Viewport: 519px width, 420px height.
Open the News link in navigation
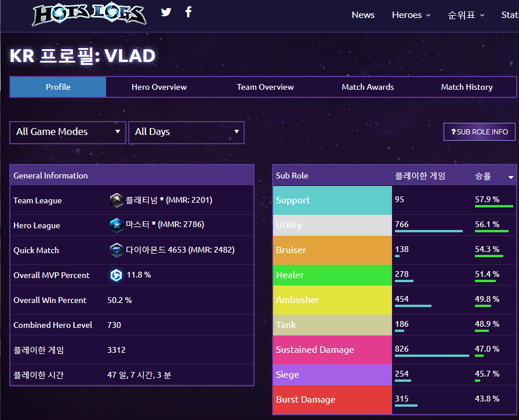[x=363, y=15]
